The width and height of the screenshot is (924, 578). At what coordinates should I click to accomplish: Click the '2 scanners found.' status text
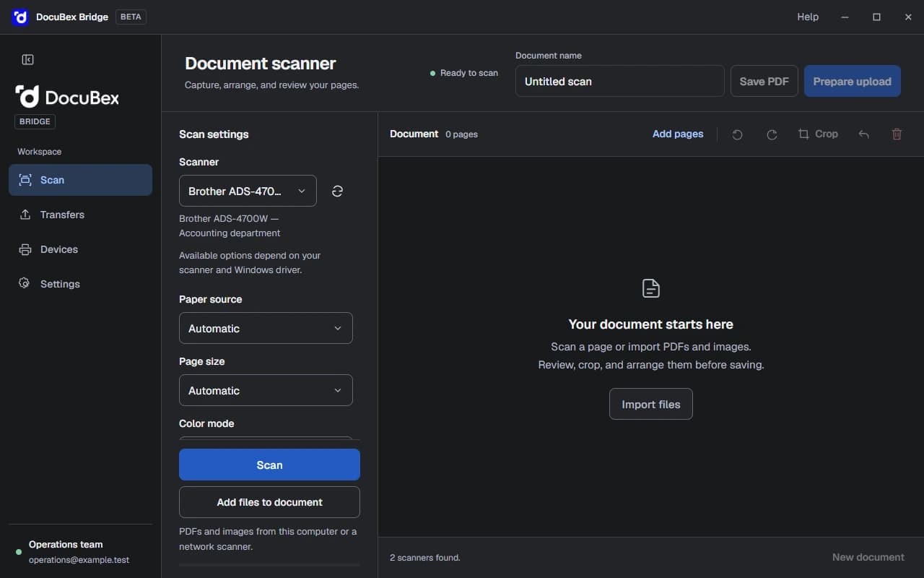(x=425, y=557)
